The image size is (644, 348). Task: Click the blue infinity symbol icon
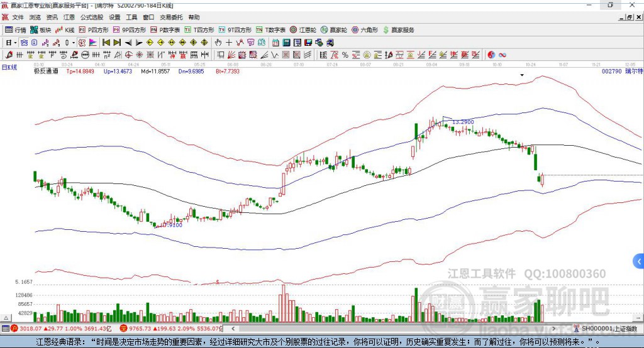point(502,55)
